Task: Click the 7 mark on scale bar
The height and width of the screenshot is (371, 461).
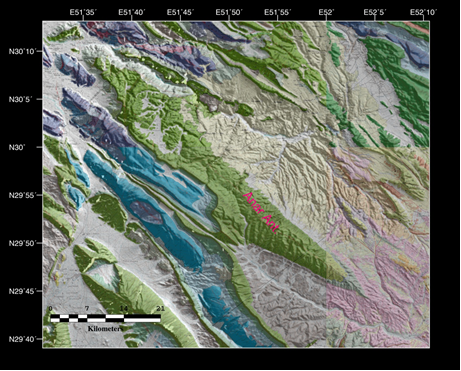Action: coord(87,309)
